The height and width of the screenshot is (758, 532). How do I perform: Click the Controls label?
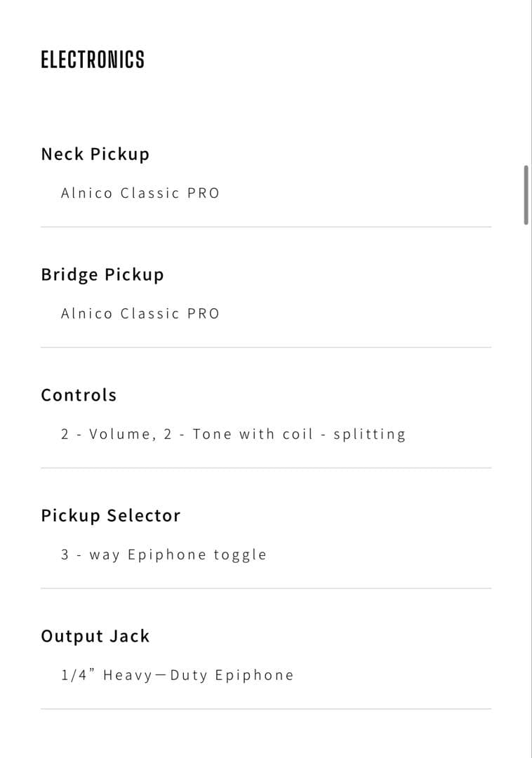pos(79,395)
